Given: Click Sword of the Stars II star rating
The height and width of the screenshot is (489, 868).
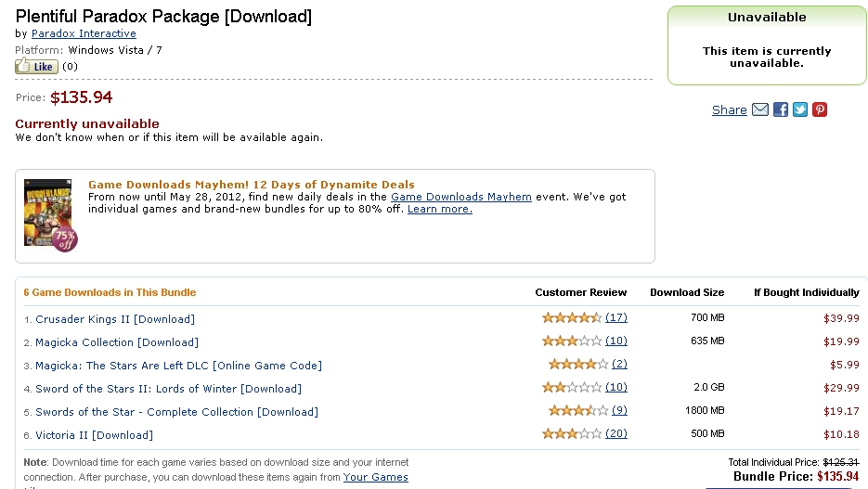Looking at the screenshot, I should tap(571, 387).
